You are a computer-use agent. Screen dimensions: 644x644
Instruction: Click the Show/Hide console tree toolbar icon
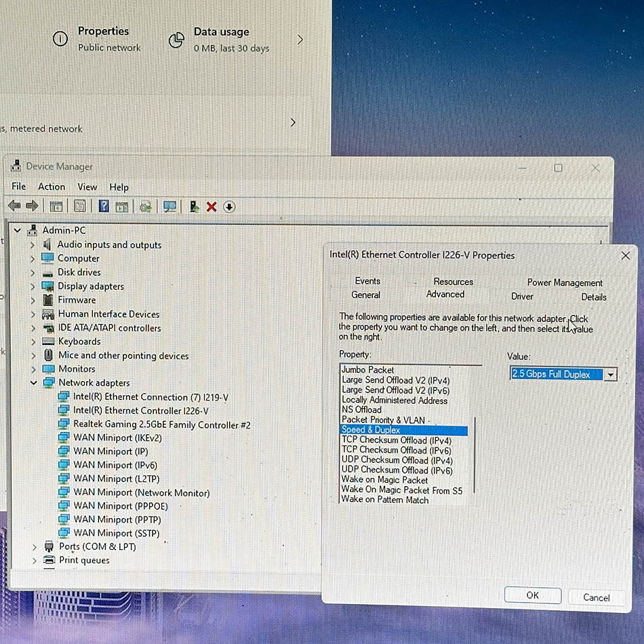coord(56,206)
